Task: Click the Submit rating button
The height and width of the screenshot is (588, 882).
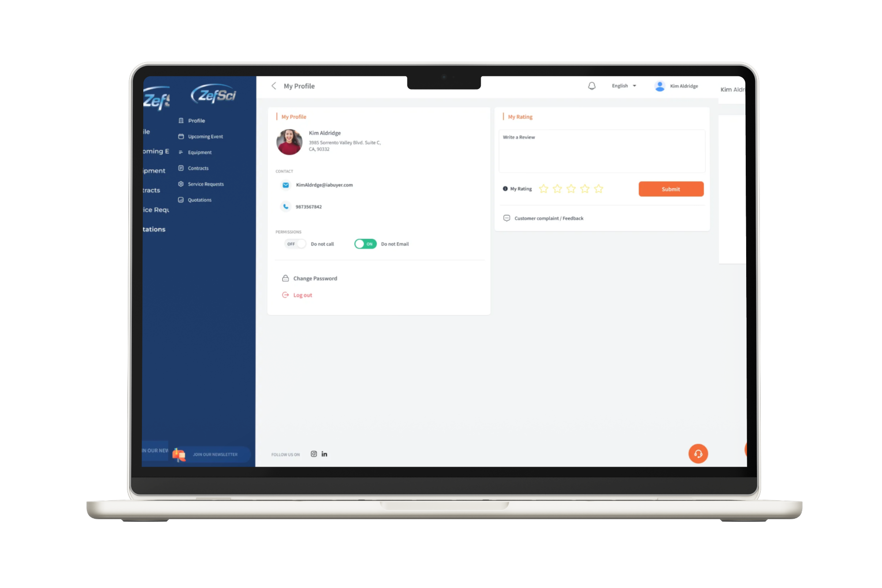Action: [x=671, y=189]
